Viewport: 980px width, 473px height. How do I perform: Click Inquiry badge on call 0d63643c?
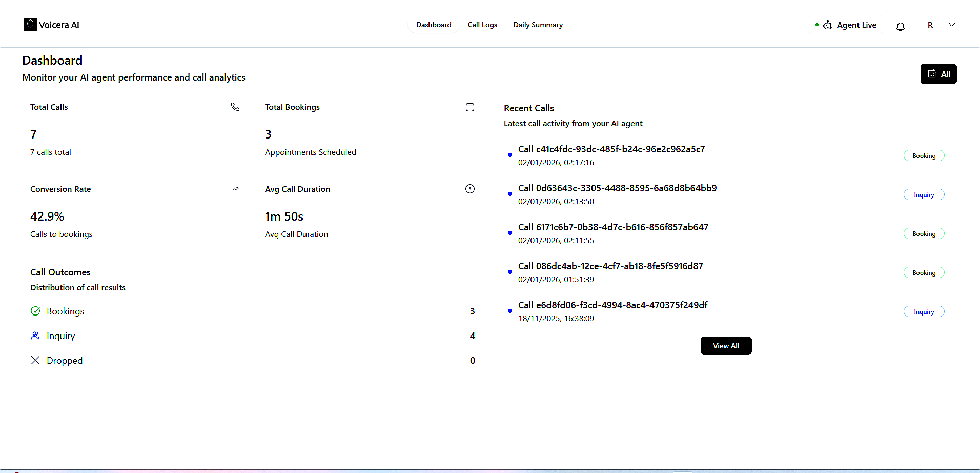point(924,195)
